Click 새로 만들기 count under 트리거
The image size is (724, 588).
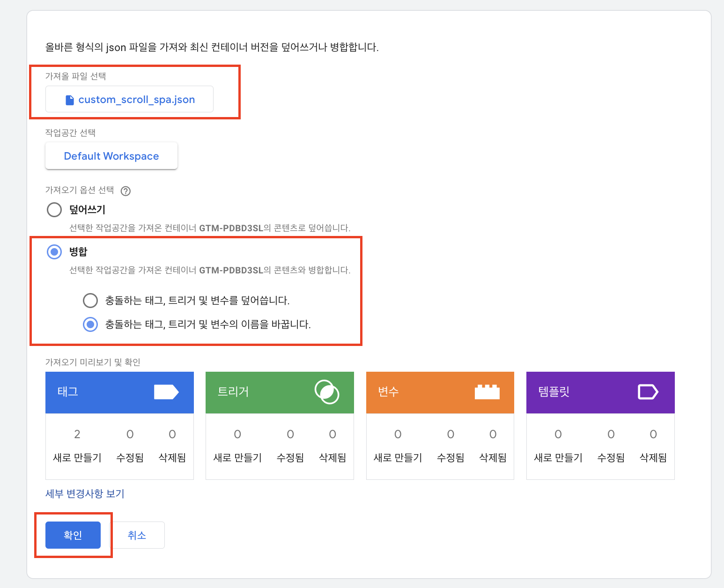pyautogui.click(x=237, y=434)
